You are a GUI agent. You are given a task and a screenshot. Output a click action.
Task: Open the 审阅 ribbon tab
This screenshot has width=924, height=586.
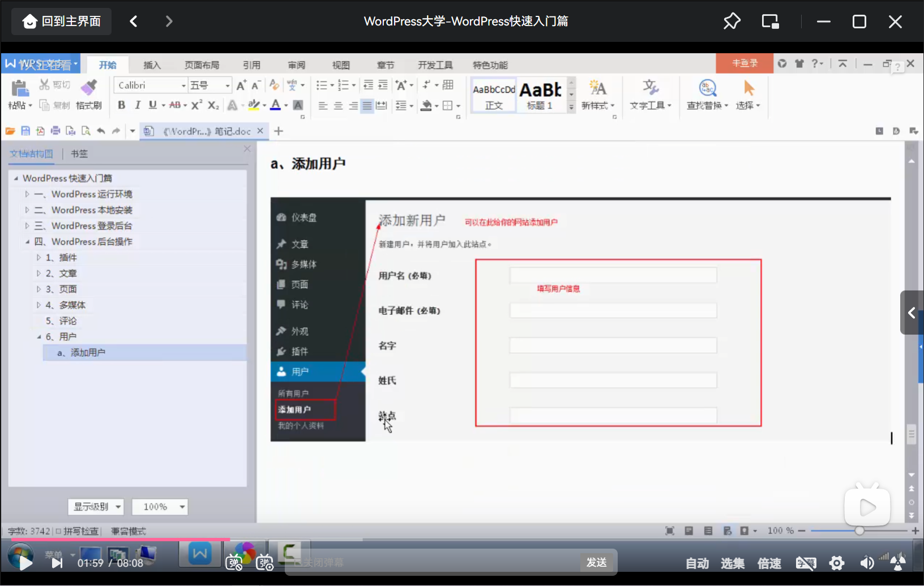pos(296,65)
